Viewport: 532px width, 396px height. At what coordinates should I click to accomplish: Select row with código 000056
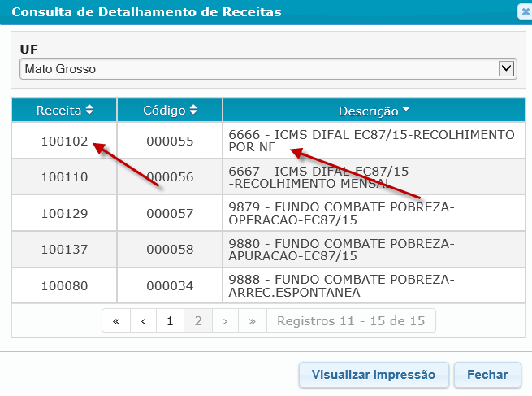(170, 177)
